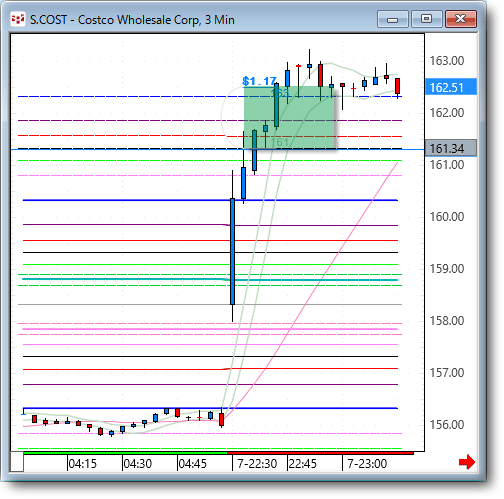Click the 160.00 price scale label
Viewport: 504px width, 499px height.
447,217
